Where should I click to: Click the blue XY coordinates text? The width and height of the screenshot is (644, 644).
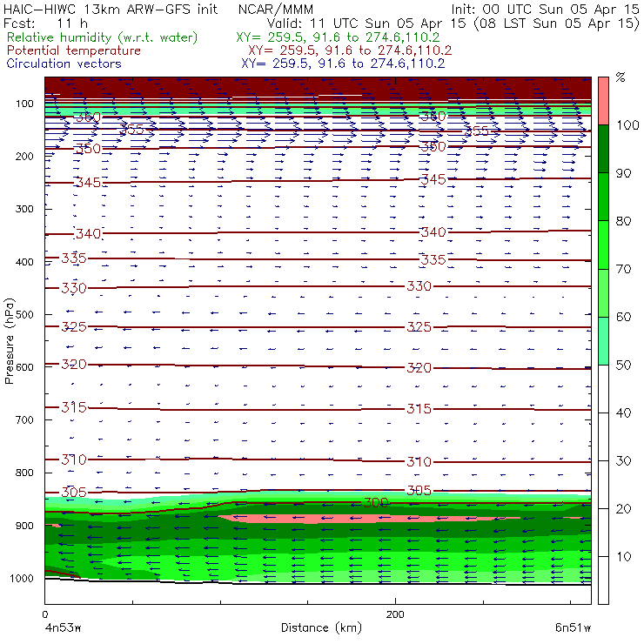coord(343,64)
